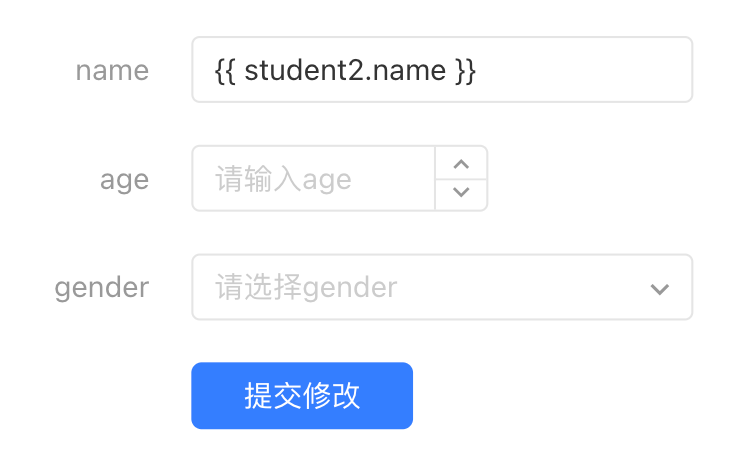Viewport: 746px width, 470px height.
Task: Click the gender dropdown chevron arrow
Action: point(659,289)
